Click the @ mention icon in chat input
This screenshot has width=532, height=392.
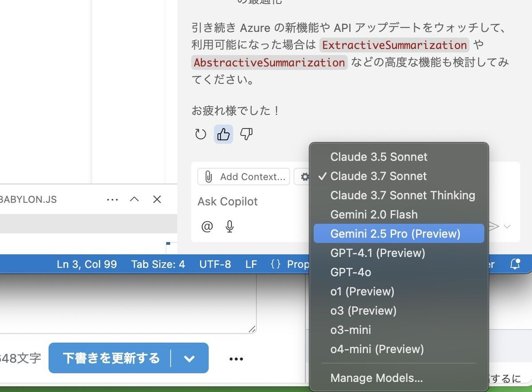tap(207, 227)
